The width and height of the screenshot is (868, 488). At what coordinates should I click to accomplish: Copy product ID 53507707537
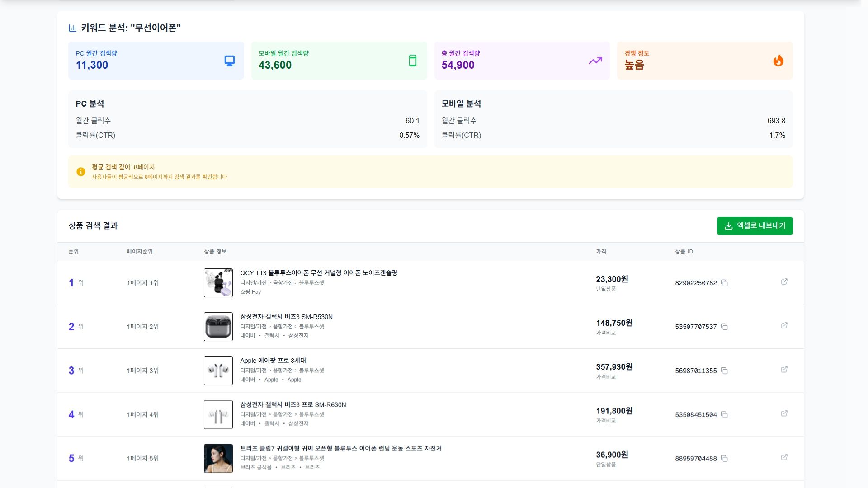pos(725,327)
